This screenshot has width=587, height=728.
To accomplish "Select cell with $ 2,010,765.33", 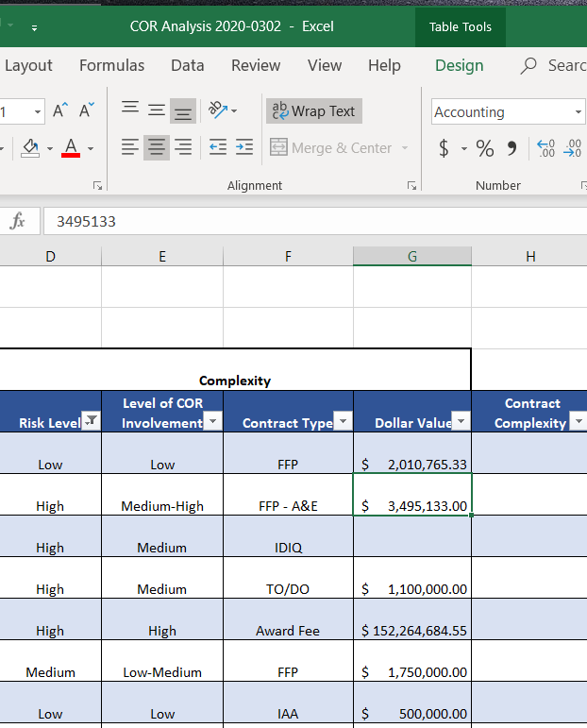I will point(412,453).
